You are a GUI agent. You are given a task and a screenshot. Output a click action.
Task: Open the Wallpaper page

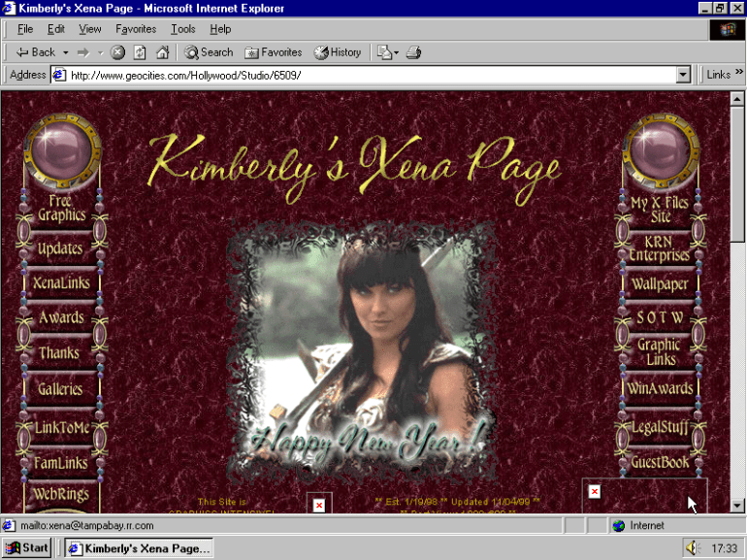point(660,284)
